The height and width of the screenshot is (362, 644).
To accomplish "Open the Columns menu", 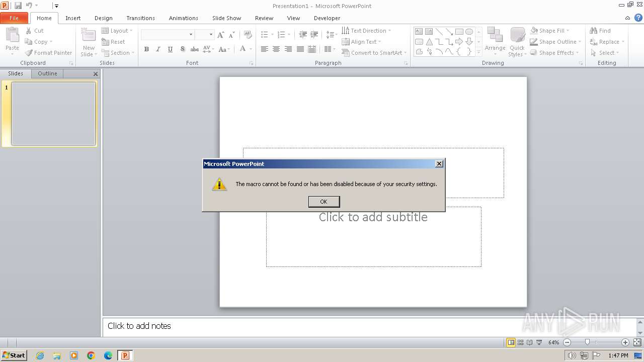I will pyautogui.click(x=329, y=49).
